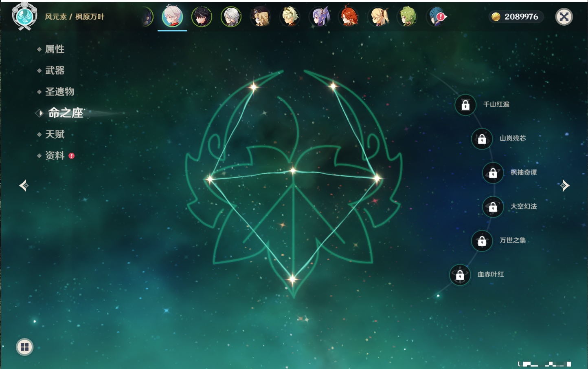Switch to the black-haired character avatar
588x369 pixels.
click(x=202, y=17)
